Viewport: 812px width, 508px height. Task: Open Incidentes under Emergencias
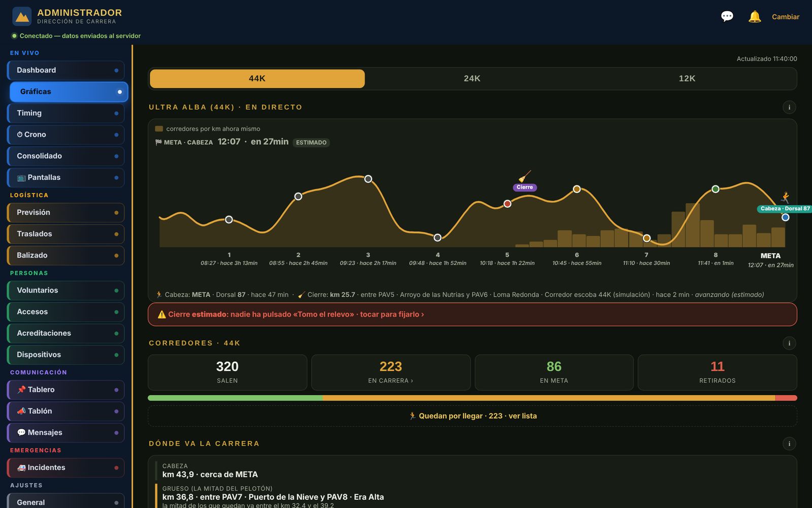66,467
